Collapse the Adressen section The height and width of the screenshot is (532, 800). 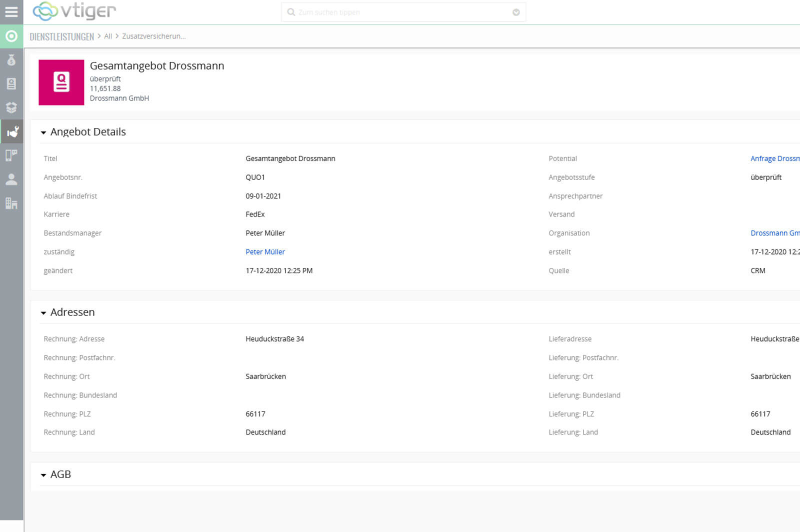(x=43, y=313)
